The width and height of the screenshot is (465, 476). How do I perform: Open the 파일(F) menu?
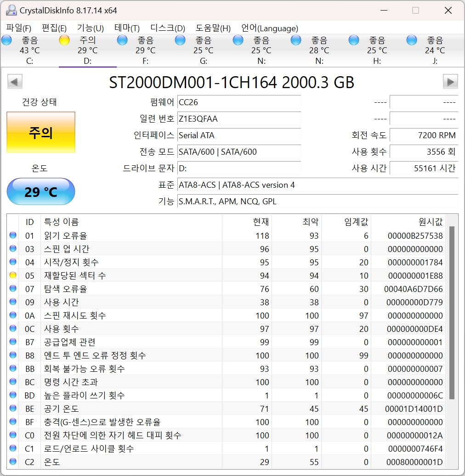18,28
